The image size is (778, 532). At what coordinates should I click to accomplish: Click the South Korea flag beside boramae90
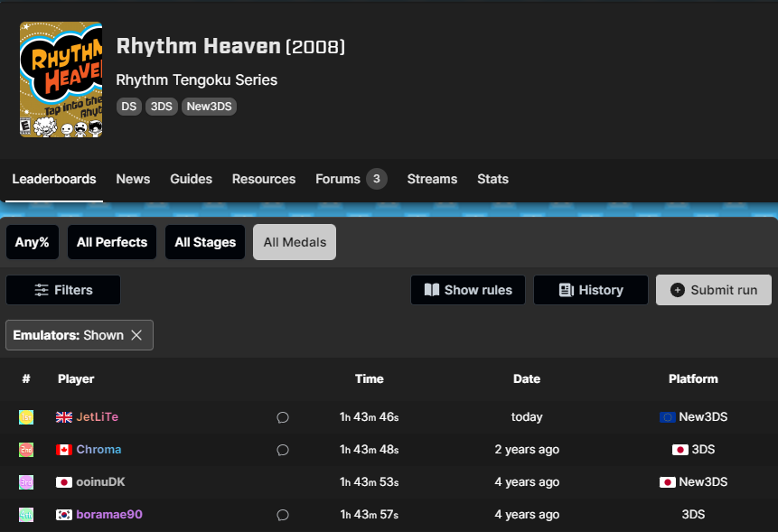[x=64, y=515]
